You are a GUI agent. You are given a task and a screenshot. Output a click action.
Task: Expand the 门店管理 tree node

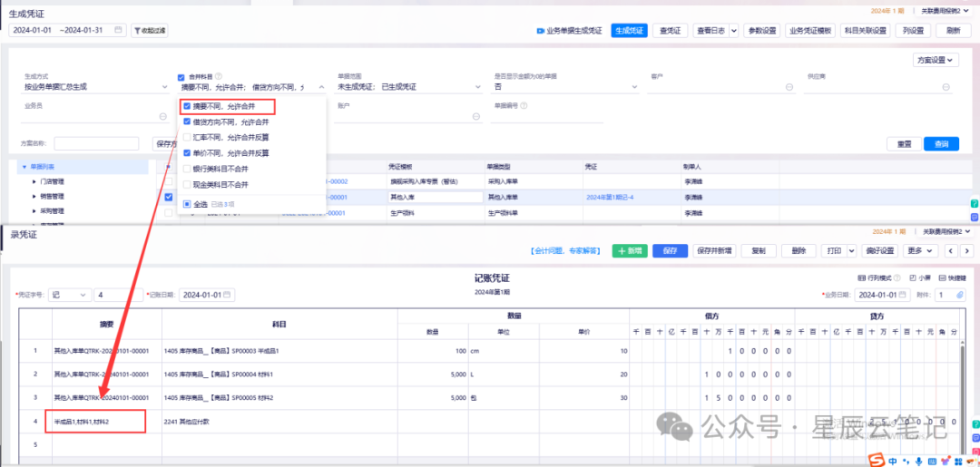[x=34, y=181]
